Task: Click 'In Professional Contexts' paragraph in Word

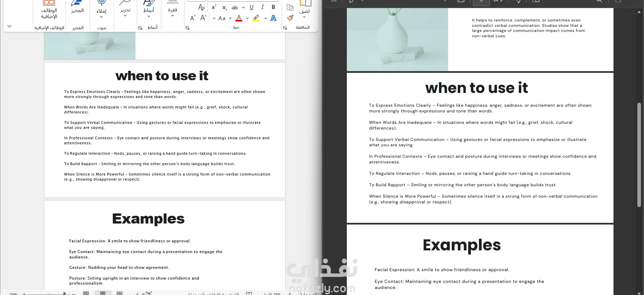Action: coord(167,141)
